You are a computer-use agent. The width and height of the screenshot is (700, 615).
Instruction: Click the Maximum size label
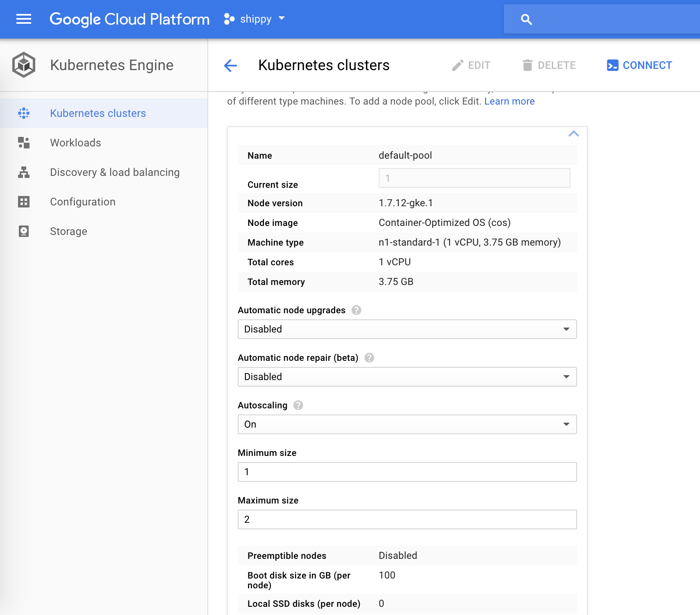coord(268,500)
